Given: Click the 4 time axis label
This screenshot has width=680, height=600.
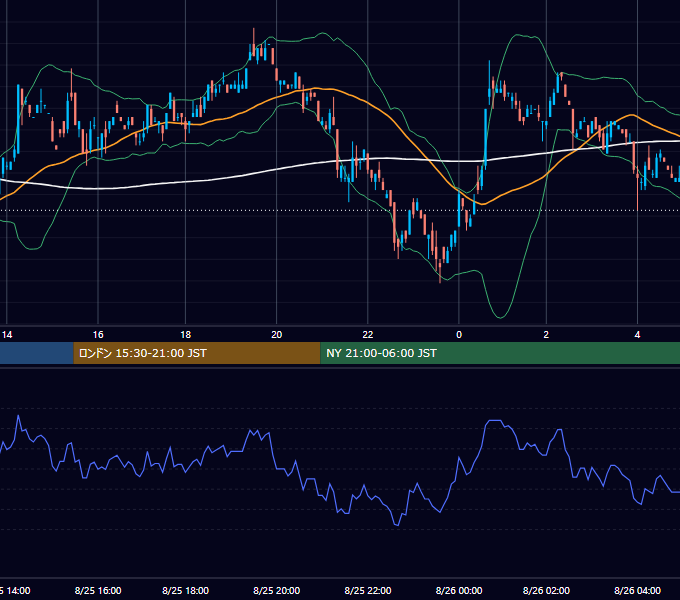Looking at the screenshot, I should tap(637, 335).
